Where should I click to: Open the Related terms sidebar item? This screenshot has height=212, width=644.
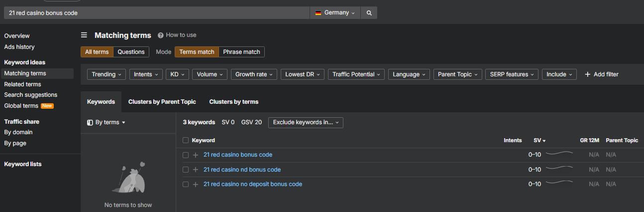point(22,84)
